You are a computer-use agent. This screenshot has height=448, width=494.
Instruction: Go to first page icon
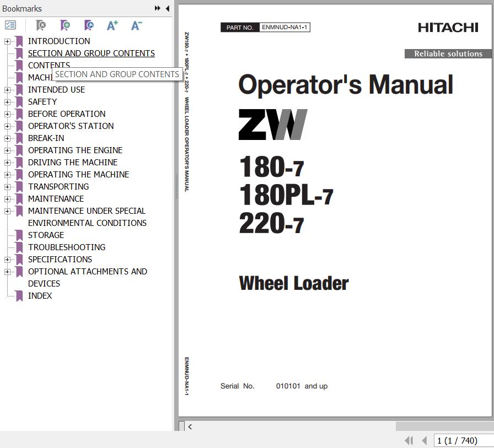pos(409,440)
